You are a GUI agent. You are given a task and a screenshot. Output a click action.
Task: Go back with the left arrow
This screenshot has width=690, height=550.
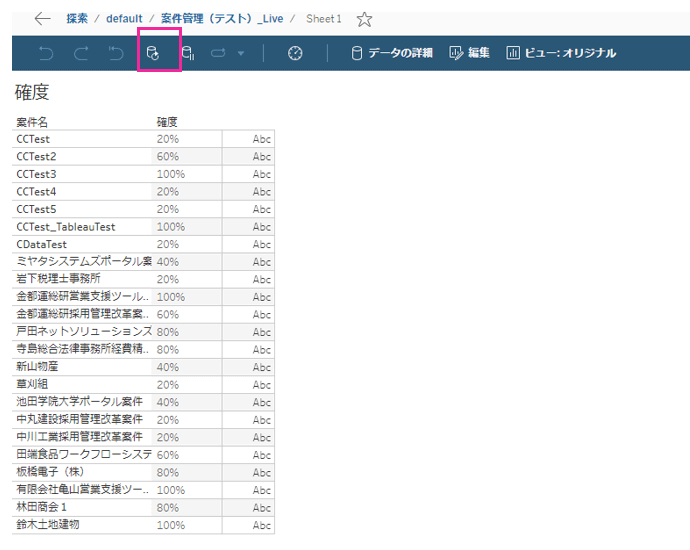tap(43, 19)
